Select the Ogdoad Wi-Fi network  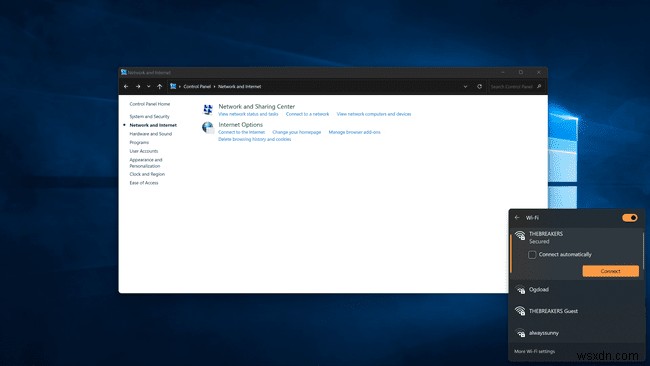(x=576, y=289)
